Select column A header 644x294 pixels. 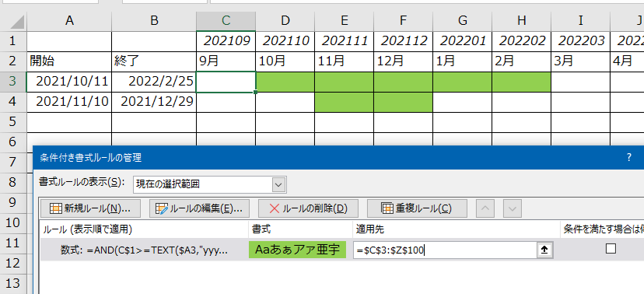click(69, 21)
